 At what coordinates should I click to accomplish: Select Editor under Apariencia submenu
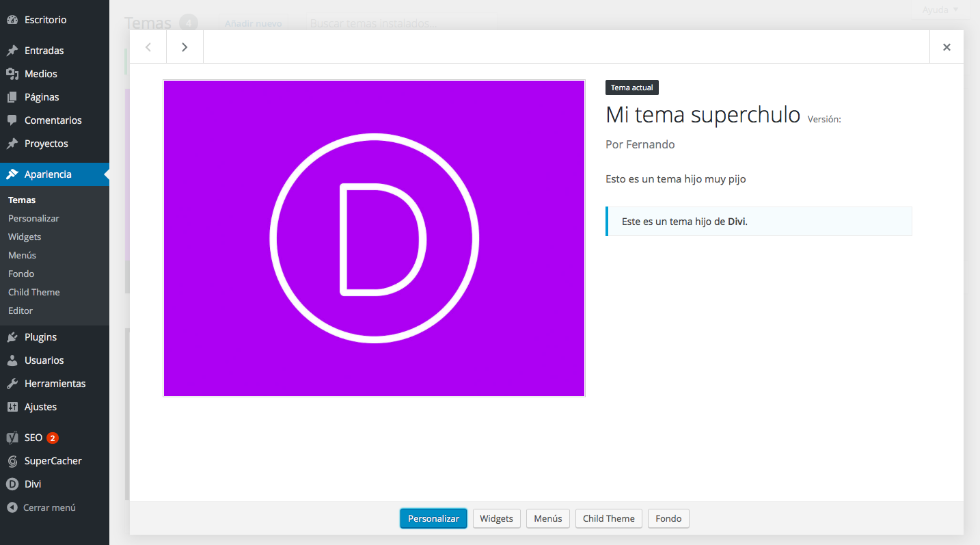coord(21,310)
